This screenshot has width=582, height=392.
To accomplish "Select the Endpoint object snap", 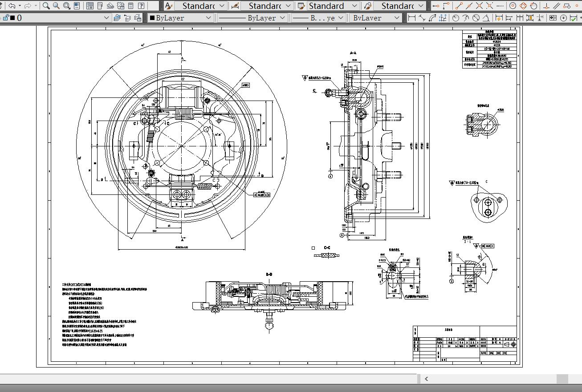I will point(459,6).
